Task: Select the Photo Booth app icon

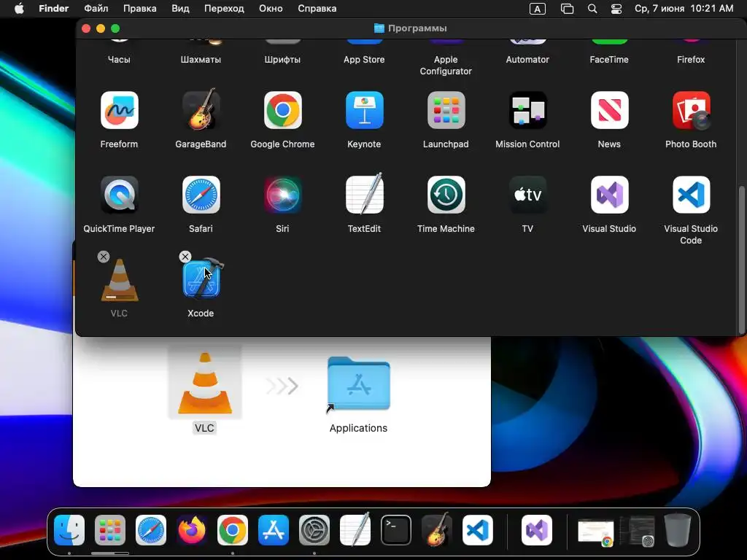Action: pos(691,111)
